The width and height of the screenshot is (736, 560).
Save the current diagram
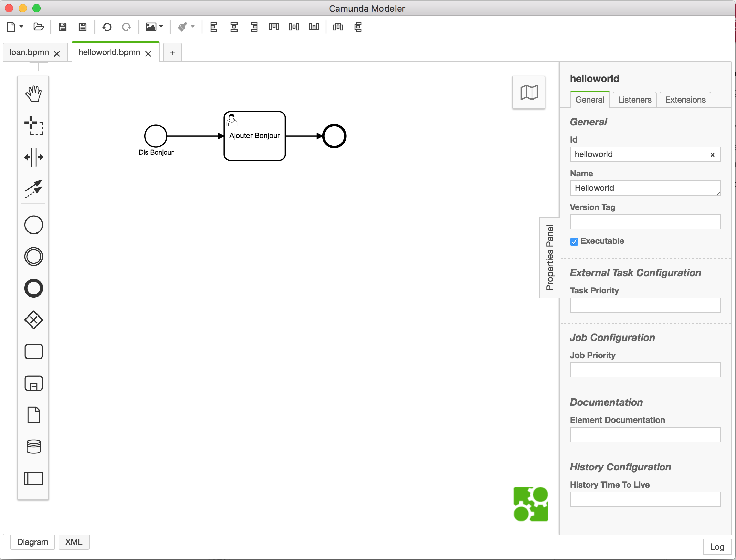[62, 27]
